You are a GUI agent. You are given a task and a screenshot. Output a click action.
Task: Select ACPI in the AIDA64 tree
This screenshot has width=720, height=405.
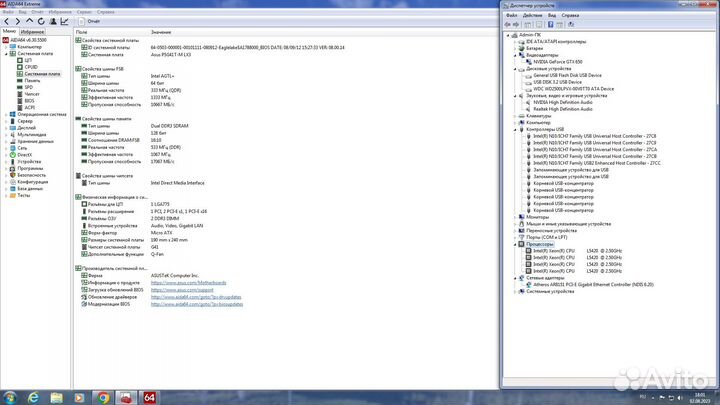(29, 107)
